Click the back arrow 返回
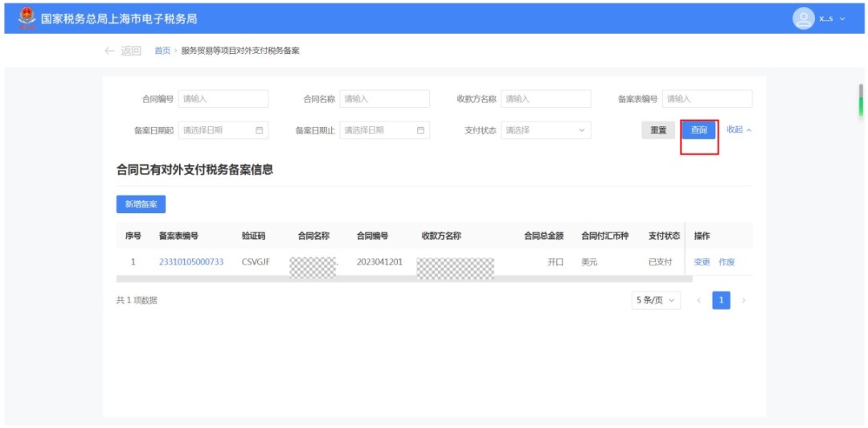868x428 pixels. pos(122,51)
